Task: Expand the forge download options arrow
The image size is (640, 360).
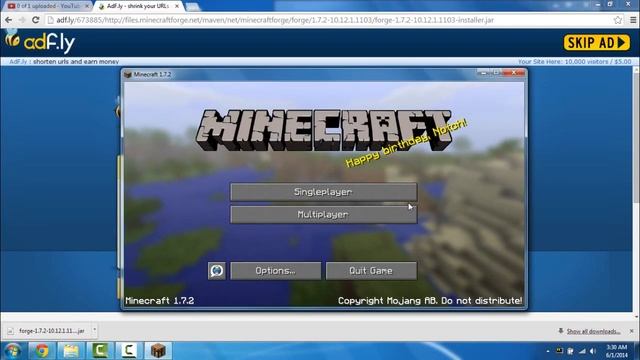Action: pyautogui.click(x=94, y=330)
